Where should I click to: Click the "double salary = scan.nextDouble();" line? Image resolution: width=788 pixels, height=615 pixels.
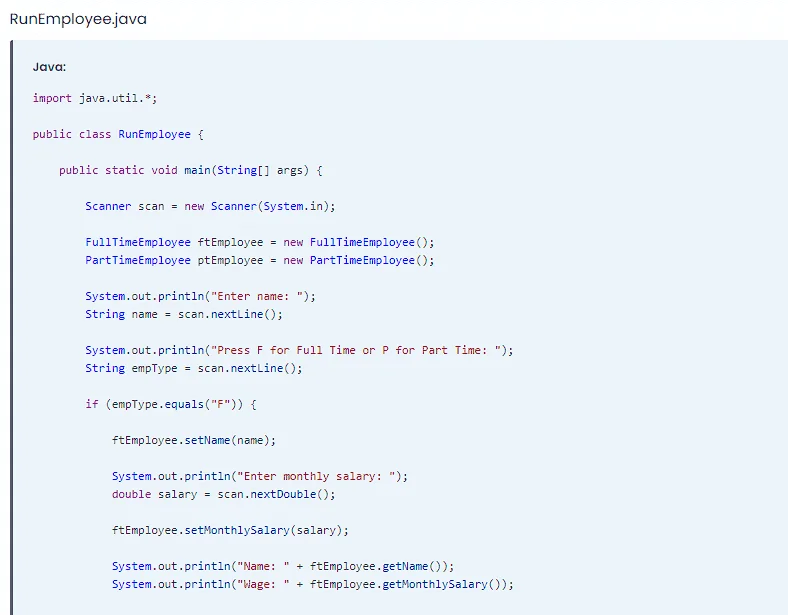[224, 494]
